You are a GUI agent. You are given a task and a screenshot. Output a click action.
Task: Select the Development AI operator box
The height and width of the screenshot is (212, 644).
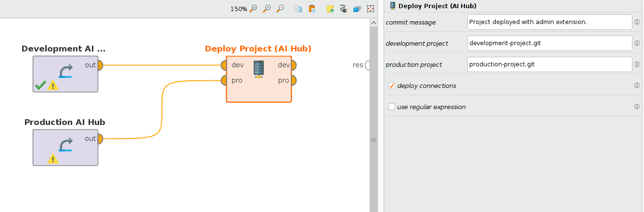click(x=65, y=74)
